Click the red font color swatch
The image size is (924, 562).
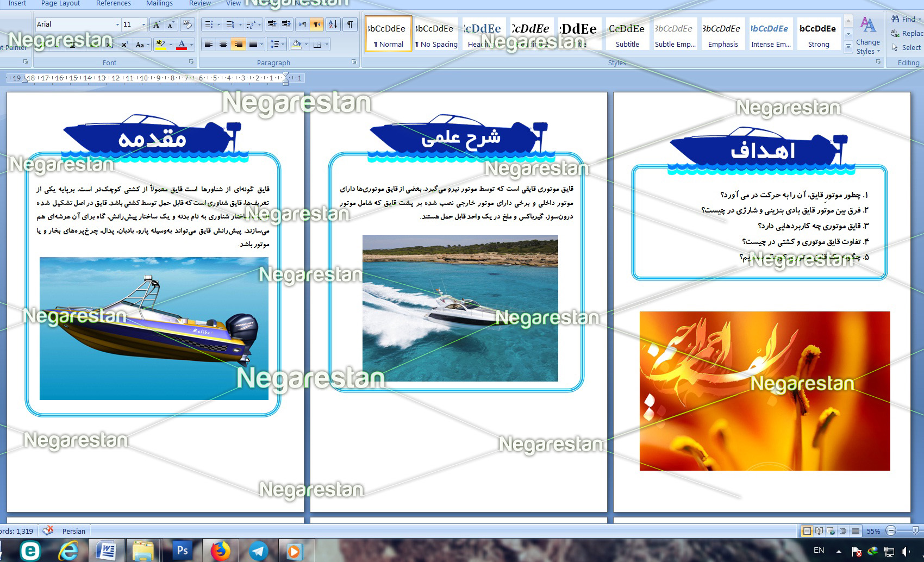[182, 45]
